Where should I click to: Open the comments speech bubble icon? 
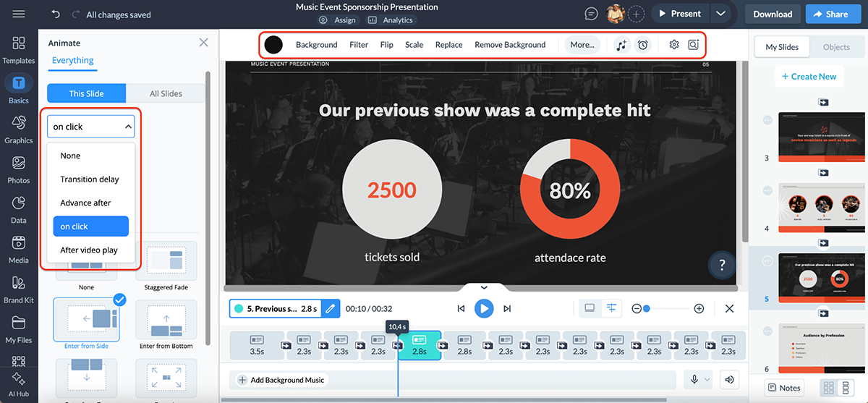pyautogui.click(x=592, y=14)
